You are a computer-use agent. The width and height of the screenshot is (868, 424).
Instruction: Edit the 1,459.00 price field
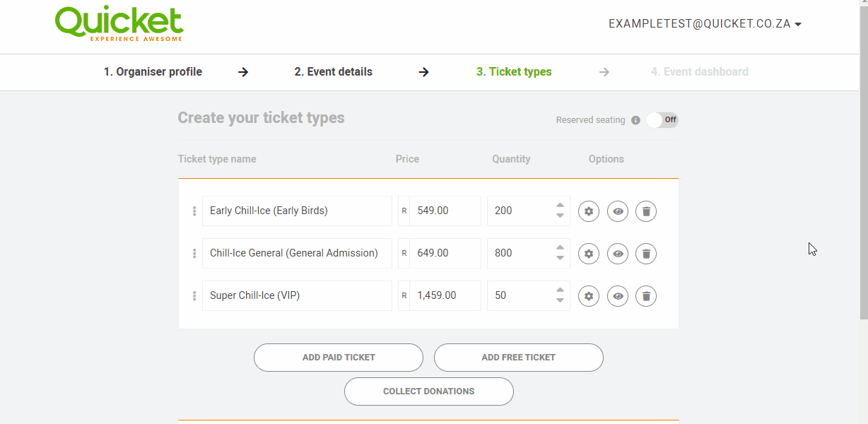pos(445,295)
